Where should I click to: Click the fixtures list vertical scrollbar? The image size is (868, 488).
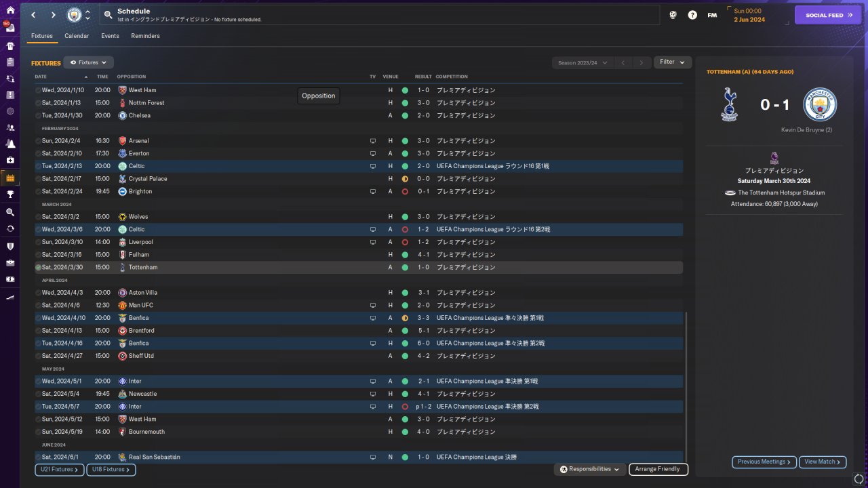point(686,386)
